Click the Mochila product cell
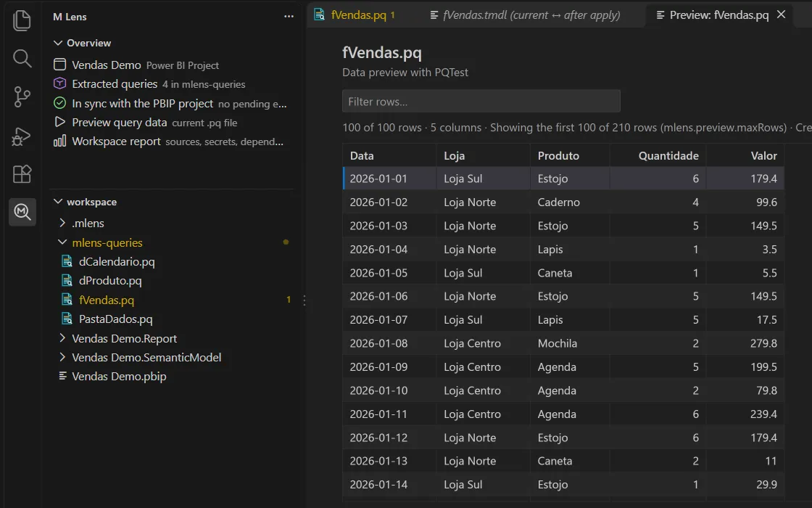 point(570,343)
